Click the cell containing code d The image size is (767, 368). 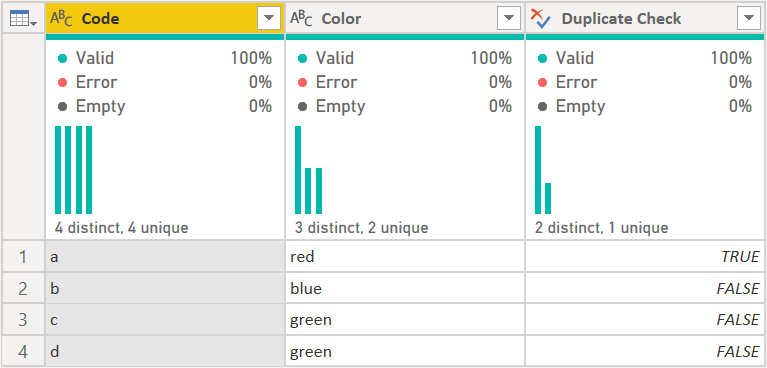point(165,351)
